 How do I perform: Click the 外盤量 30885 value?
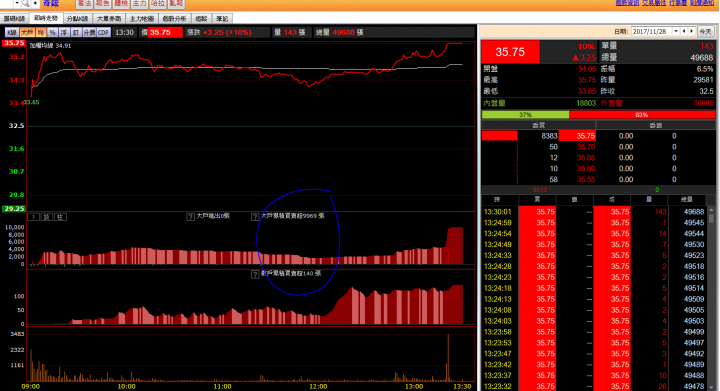click(703, 103)
